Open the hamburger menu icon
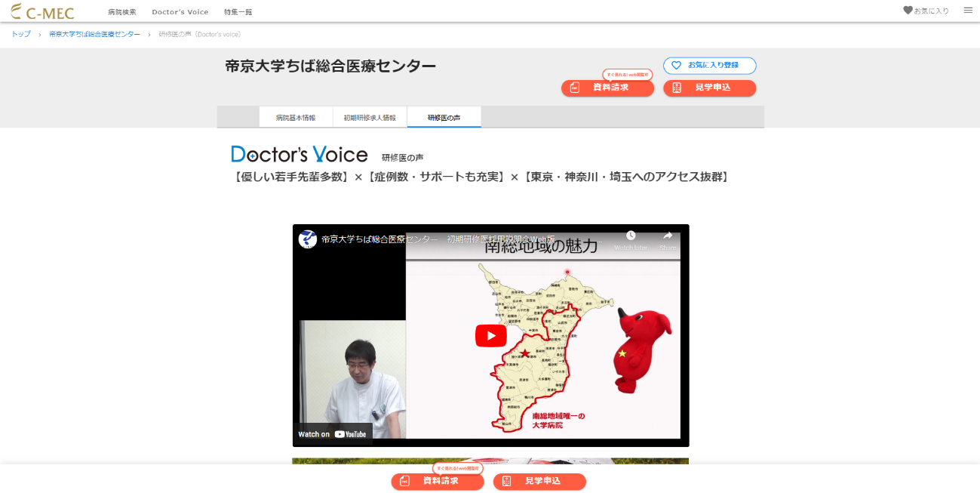 pyautogui.click(x=968, y=11)
